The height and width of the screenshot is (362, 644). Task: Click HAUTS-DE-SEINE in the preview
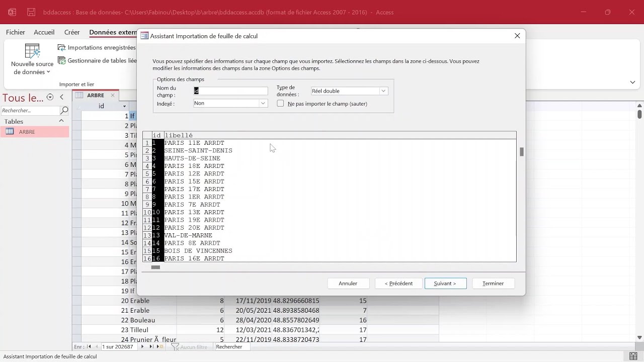point(192,158)
